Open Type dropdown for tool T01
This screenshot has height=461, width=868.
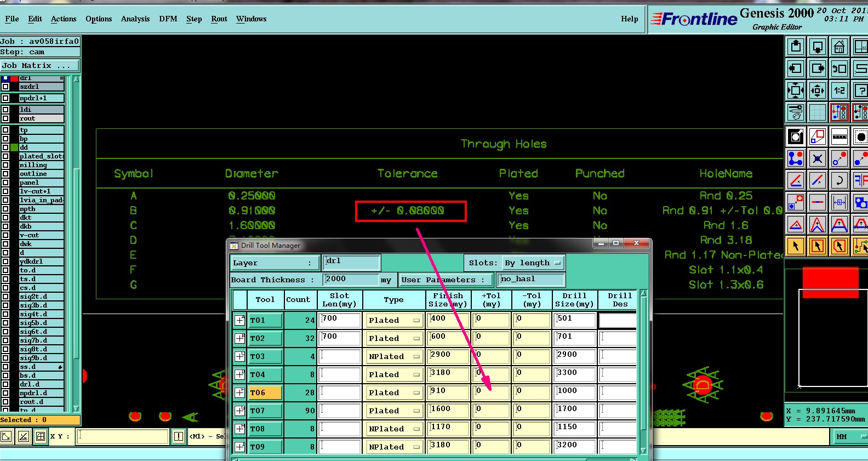(394, 320)
